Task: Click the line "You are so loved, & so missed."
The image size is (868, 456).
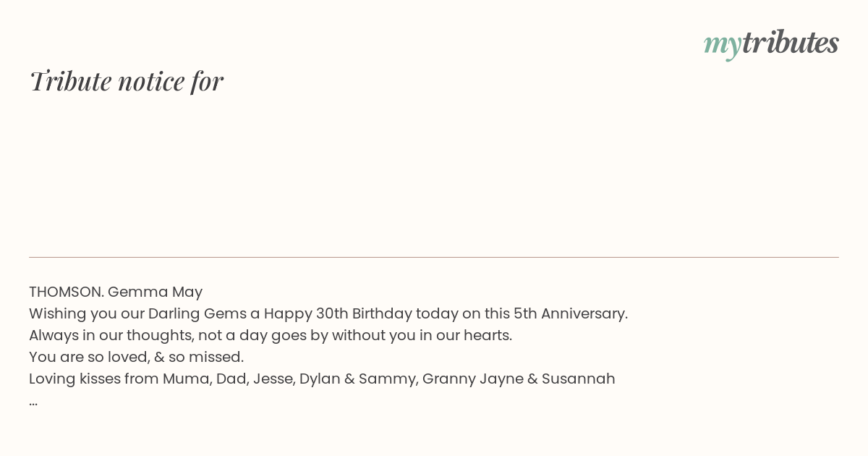Action: tap(136, 357)
